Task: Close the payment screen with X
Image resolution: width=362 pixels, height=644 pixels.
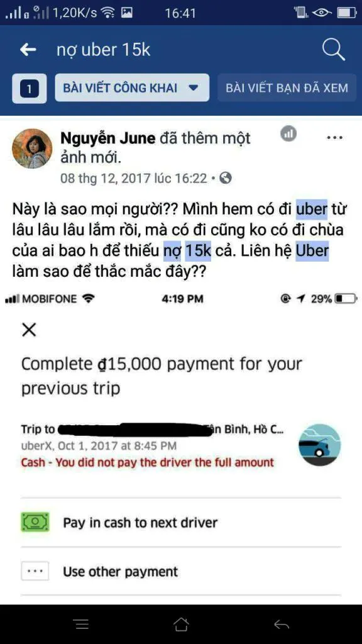Action: click(x=29, y=330)
